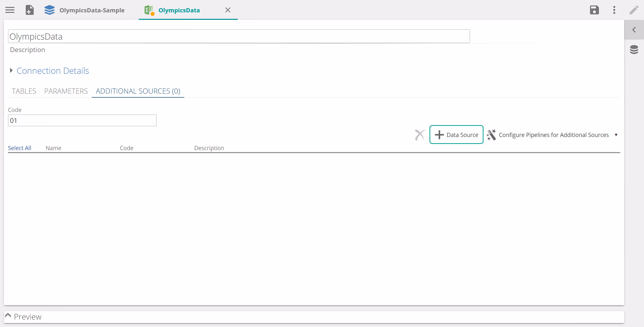This screenshot has height=327, width=644.
Task: Open the three-dot more options menu
Action: click(614, 10)
